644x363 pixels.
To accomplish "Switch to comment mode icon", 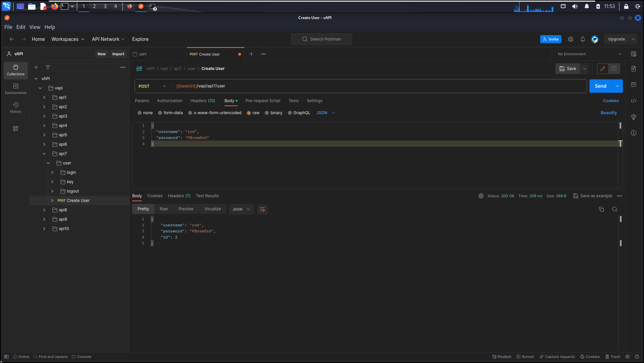I will 614,69.
